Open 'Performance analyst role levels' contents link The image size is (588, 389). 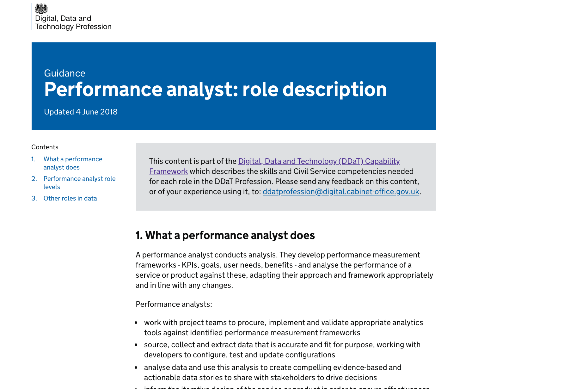pyautogui.click(x=79, y=183)
